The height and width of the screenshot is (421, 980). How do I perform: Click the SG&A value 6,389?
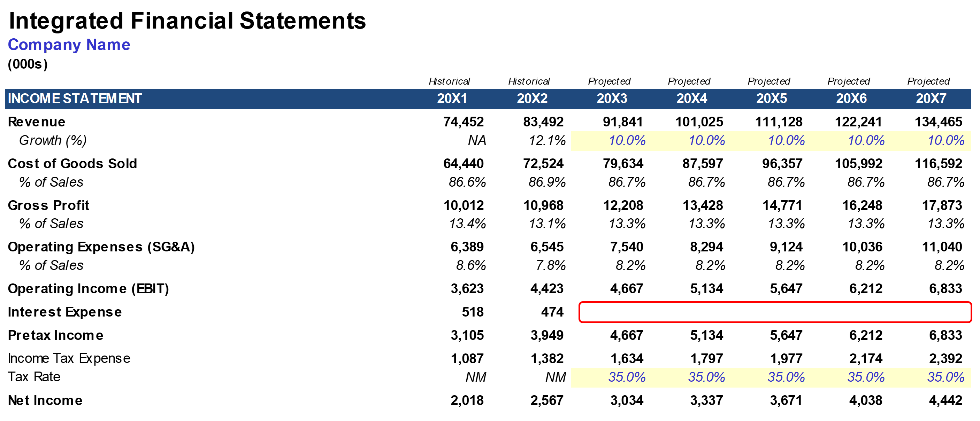coord(467,247)
